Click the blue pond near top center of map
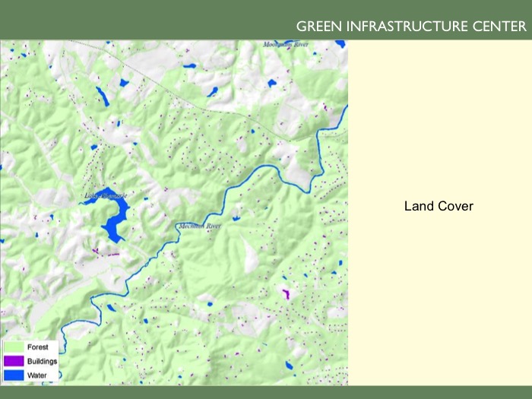The image size is (532, 399). [x=188, y=66]
